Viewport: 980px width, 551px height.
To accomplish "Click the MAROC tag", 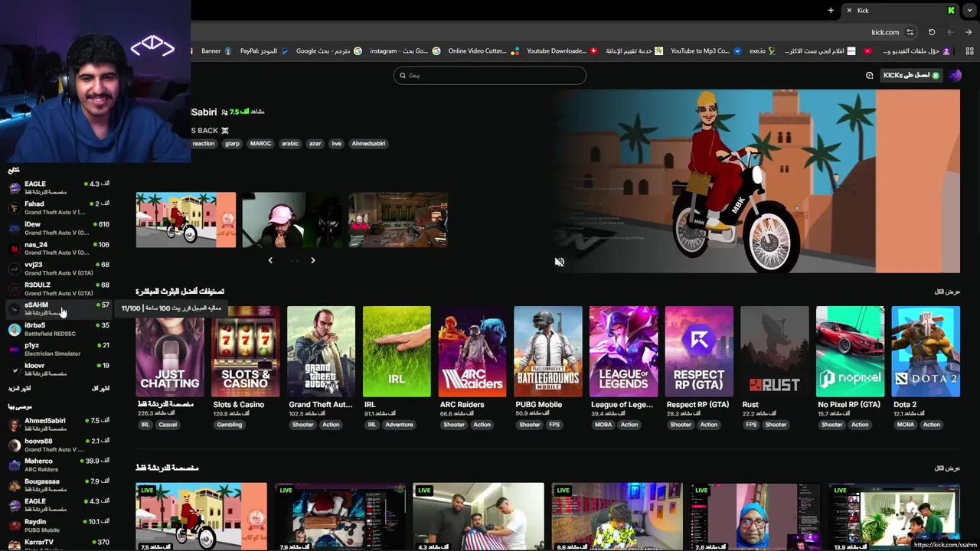I will click(260, 144).
